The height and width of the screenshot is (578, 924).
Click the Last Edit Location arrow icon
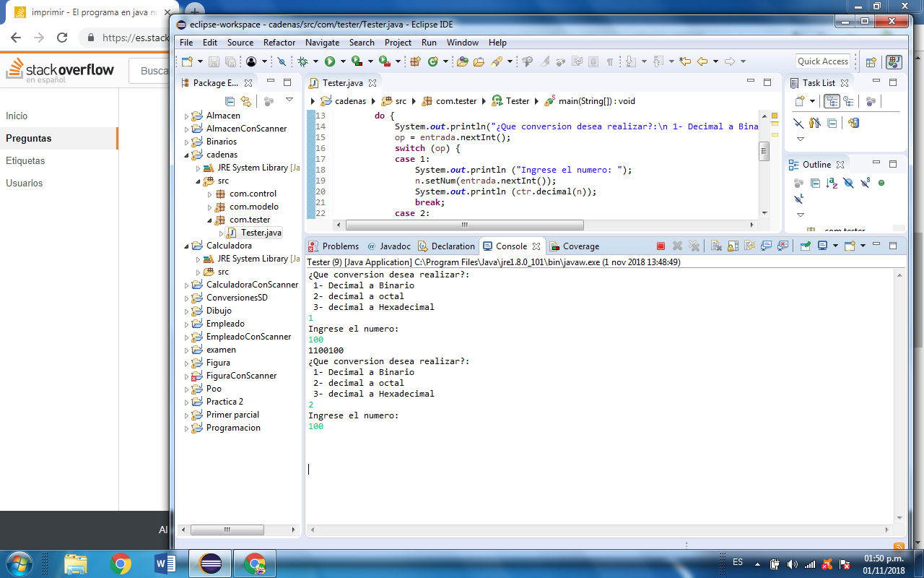(x=685, y=61)
